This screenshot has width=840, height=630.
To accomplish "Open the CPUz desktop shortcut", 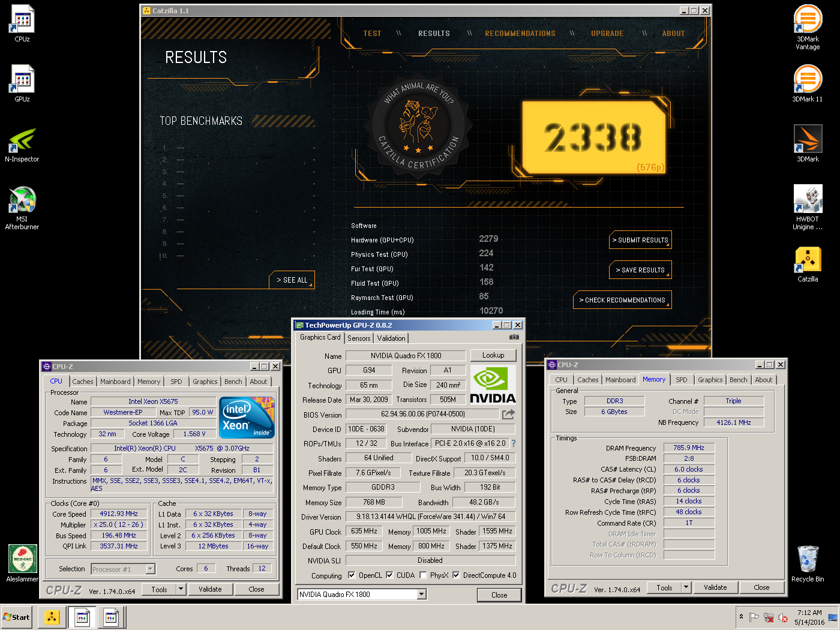I will [22, 23].
